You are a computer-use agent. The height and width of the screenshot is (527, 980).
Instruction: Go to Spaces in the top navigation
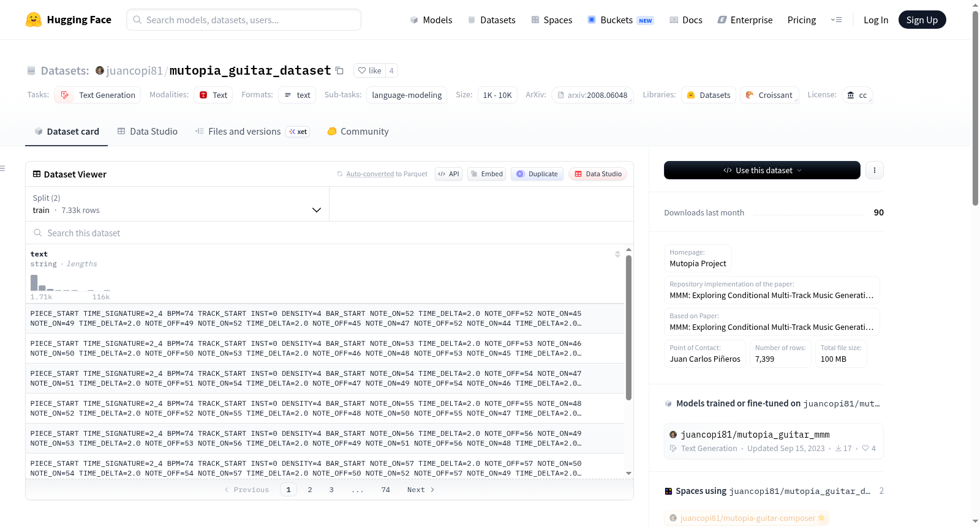pos(551,20)
